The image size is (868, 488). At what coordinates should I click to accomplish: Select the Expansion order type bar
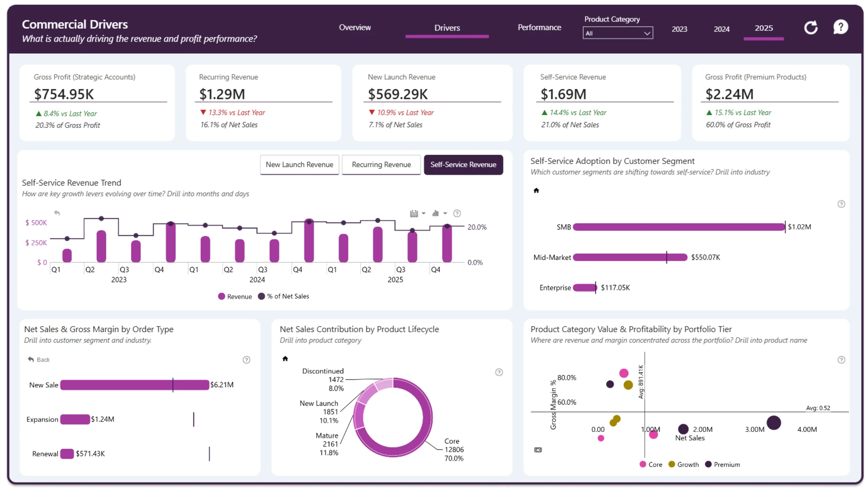pos(75,419)
